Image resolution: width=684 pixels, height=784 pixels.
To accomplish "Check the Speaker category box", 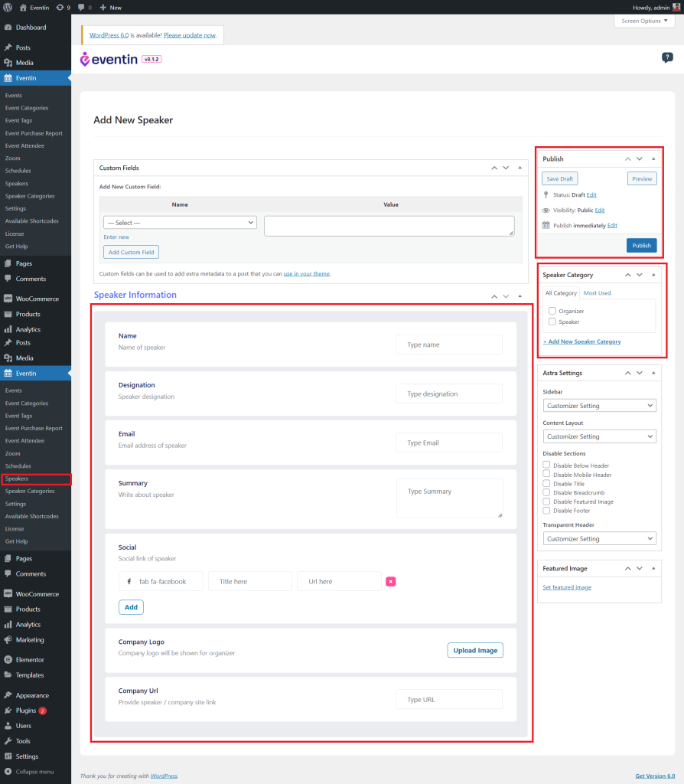I will tap(552, 322).
